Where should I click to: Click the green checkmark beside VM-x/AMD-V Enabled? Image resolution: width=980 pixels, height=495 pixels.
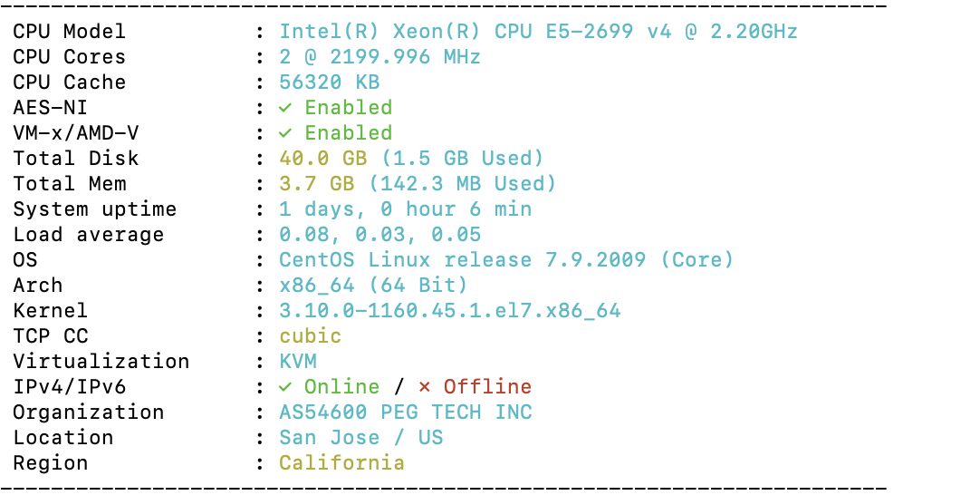[x=285, y=133]
